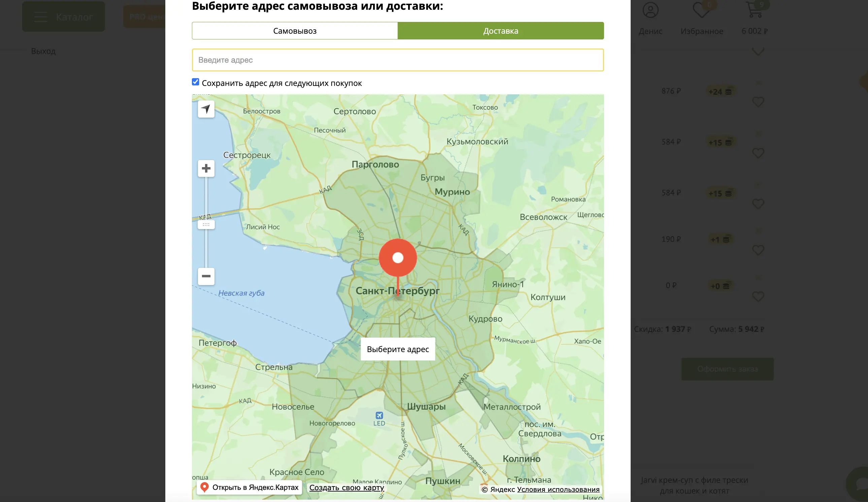
Task: Click the Невская губа label
Action: click(241, 293)
